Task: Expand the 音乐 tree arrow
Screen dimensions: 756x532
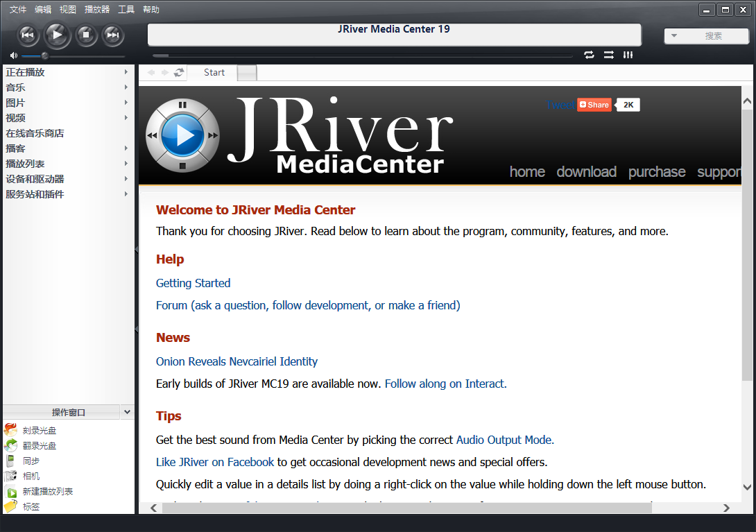Action: click(x=126, y=87)
